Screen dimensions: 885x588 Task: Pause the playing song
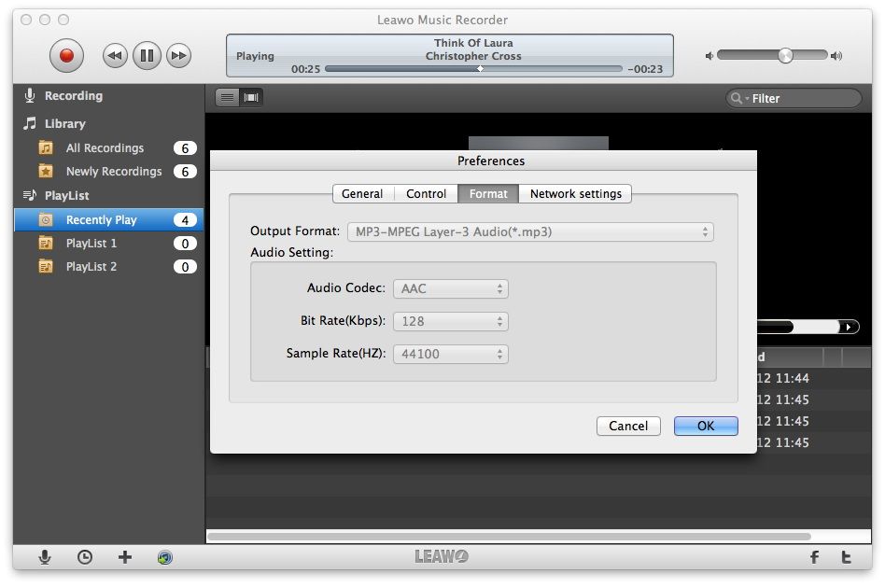pyautogui.click(x=147, y=55)
